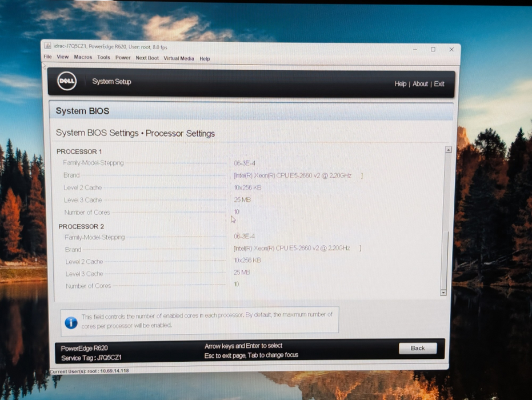Click the Help link in System Setup header

pos(401,84)
